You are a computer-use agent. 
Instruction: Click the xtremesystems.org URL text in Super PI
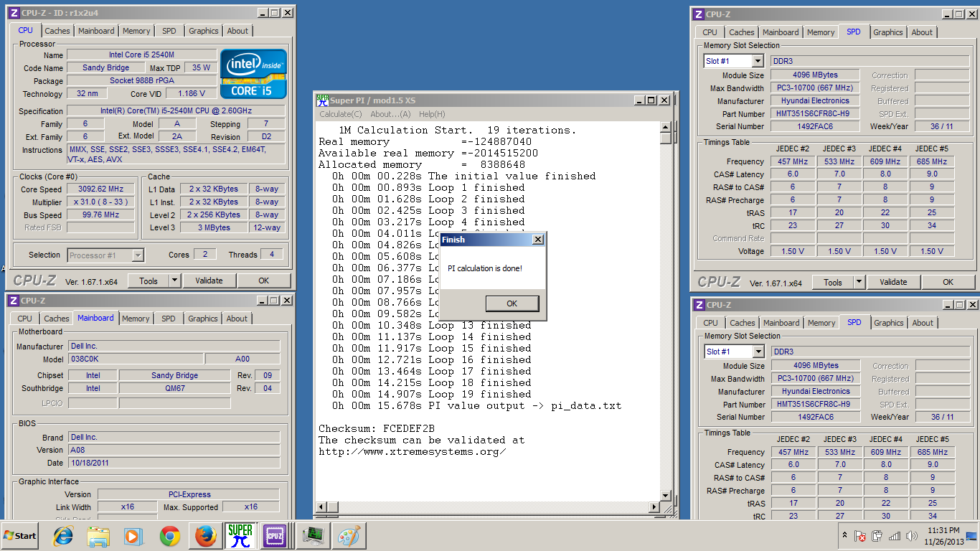pyautogui.click(x=413, y=451)
